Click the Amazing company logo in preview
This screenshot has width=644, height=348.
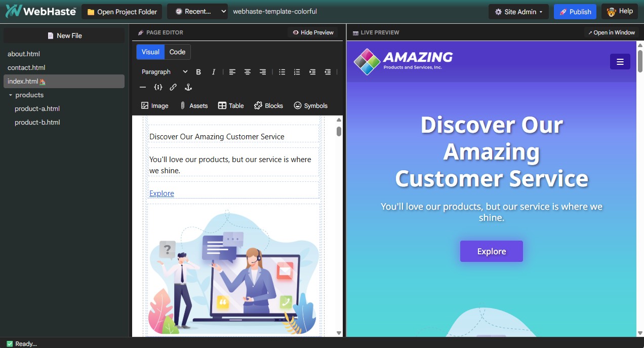(x=403, y=62)
